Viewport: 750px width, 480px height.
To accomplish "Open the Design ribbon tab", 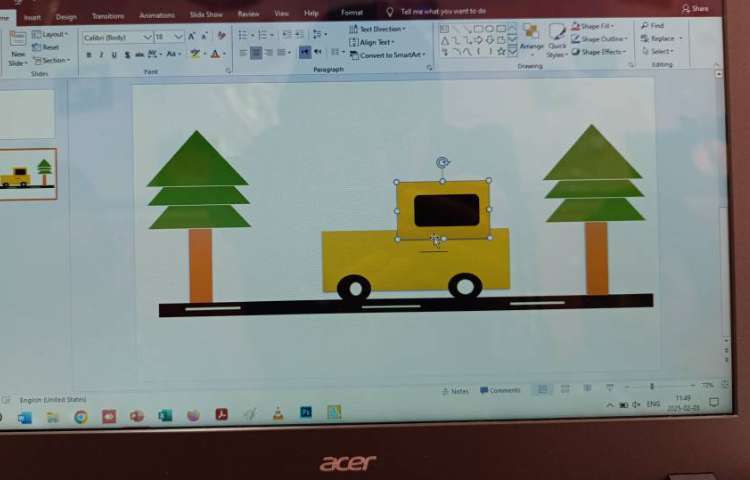I will pos(66,17).
